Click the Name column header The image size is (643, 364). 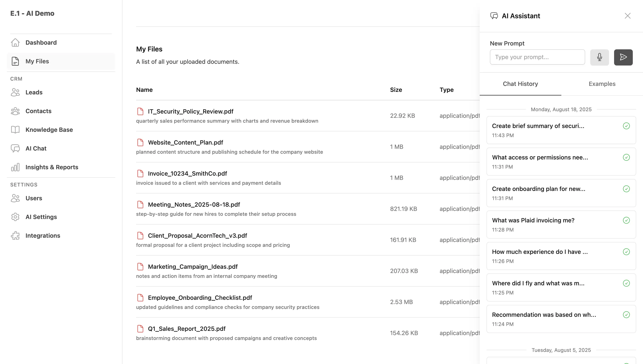click(x=144, y=90)
